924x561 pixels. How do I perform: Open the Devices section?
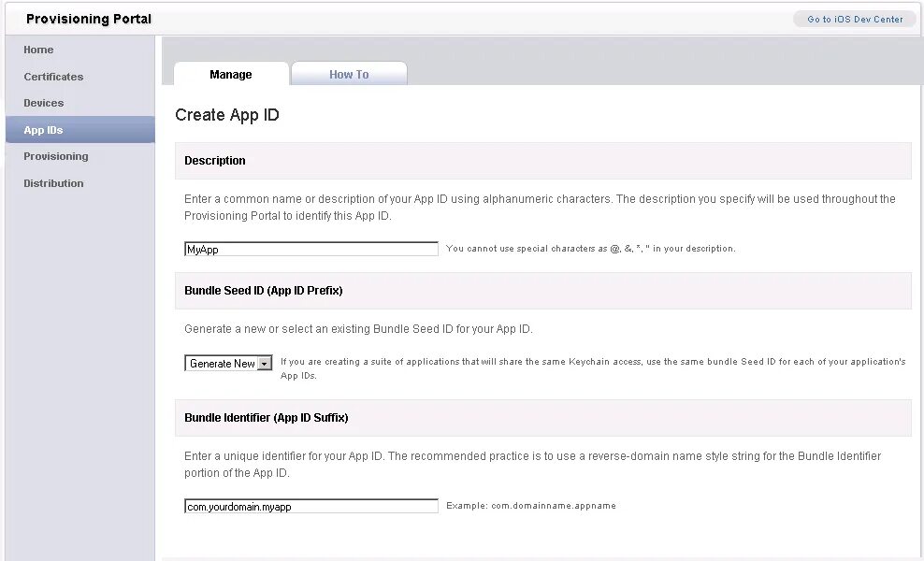pos(44,103)
